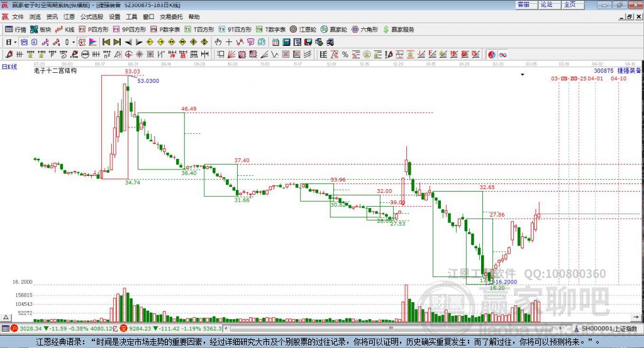The width and height of the screenshot is (644, 348).
Task: Restore the inner chart window
Action: point(630,17)
